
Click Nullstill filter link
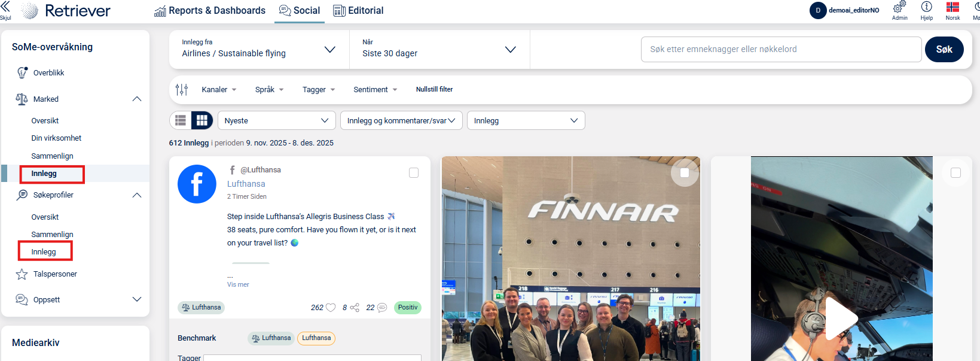click(434, 89)
